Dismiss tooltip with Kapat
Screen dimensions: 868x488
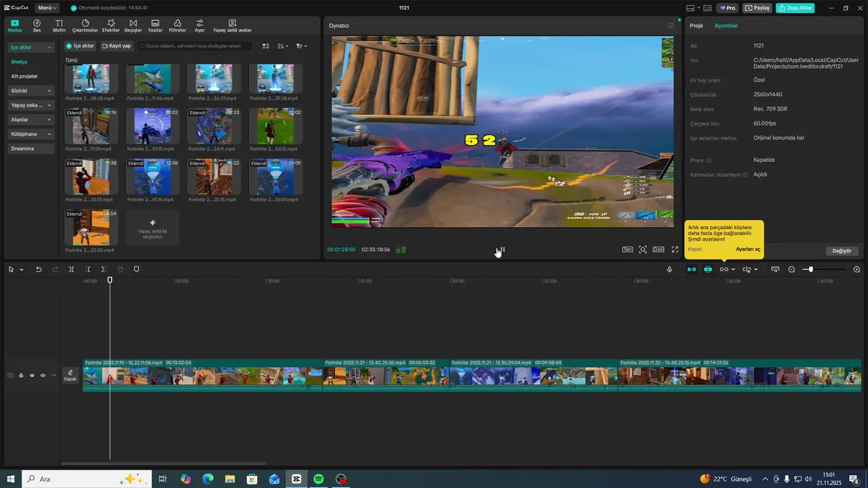pyautogui.click(x=694, y=249)
